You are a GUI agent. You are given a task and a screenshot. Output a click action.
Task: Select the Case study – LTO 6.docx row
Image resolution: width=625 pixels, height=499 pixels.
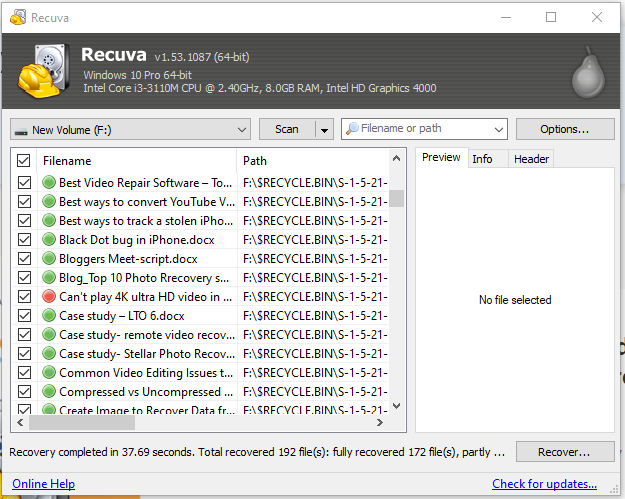click(200, 315)
